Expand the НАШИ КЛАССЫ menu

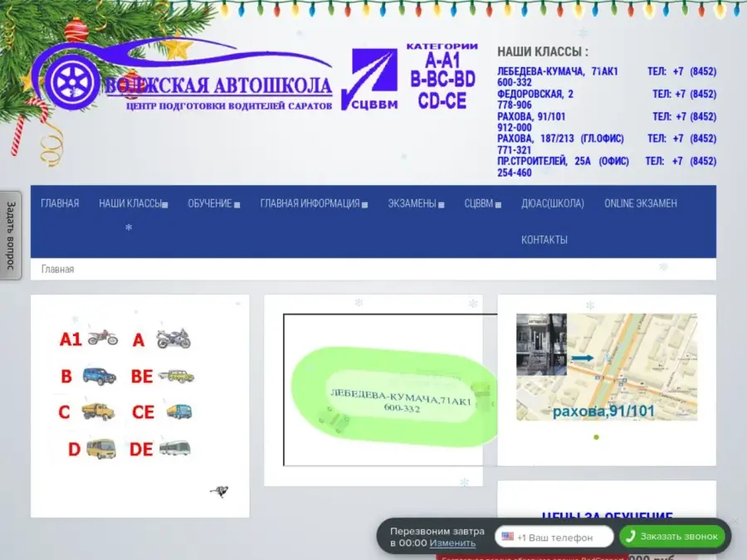133,203
